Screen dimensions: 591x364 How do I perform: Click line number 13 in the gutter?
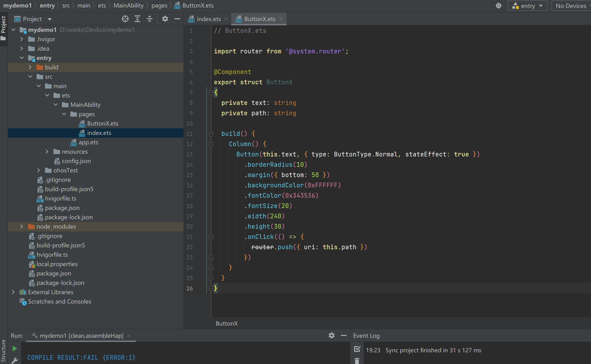click(x=189, y=154)
